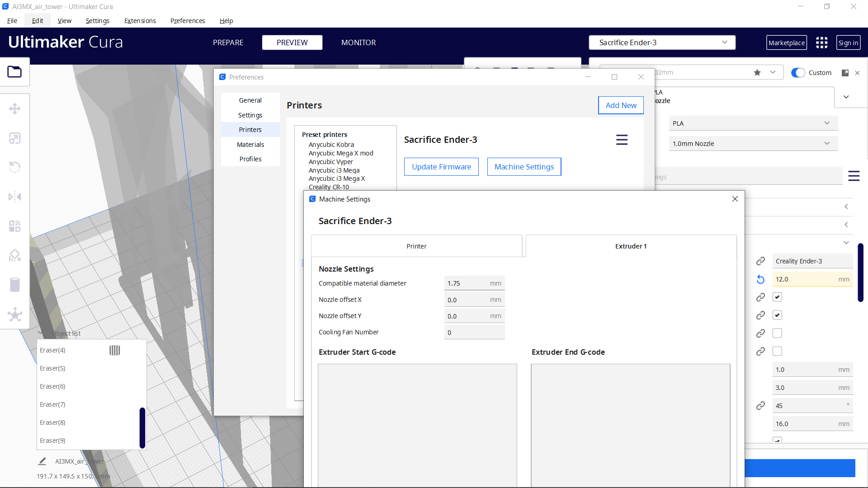The width and height of the screenshot is (868, 488).
Task: Select the Rotate tool
Action: tap(15, 167)
